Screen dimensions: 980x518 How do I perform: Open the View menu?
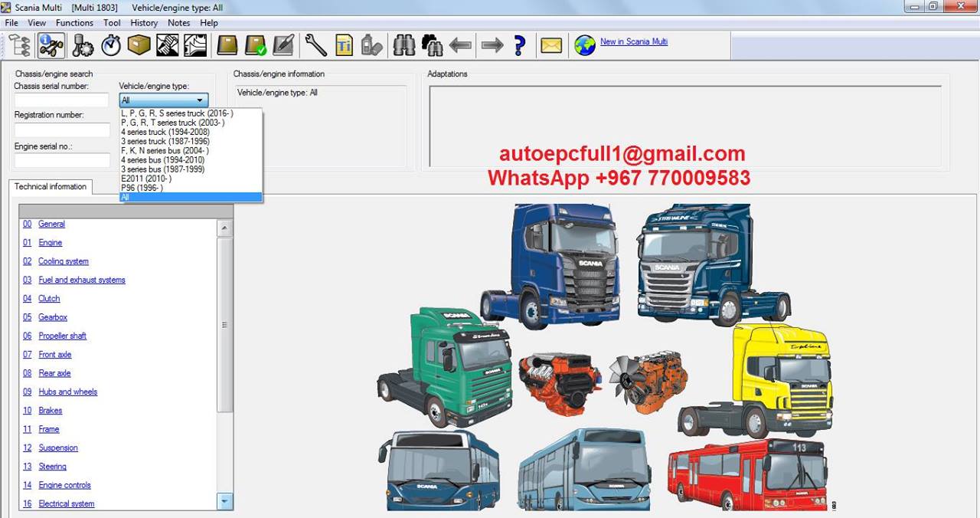[x=37, y=23]
